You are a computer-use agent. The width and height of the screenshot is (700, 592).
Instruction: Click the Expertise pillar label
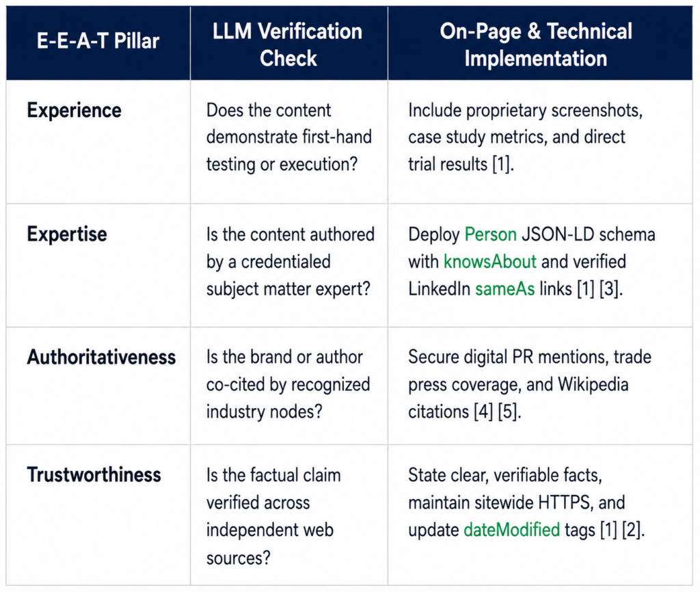pyautogui.click(x=67, y=234)
